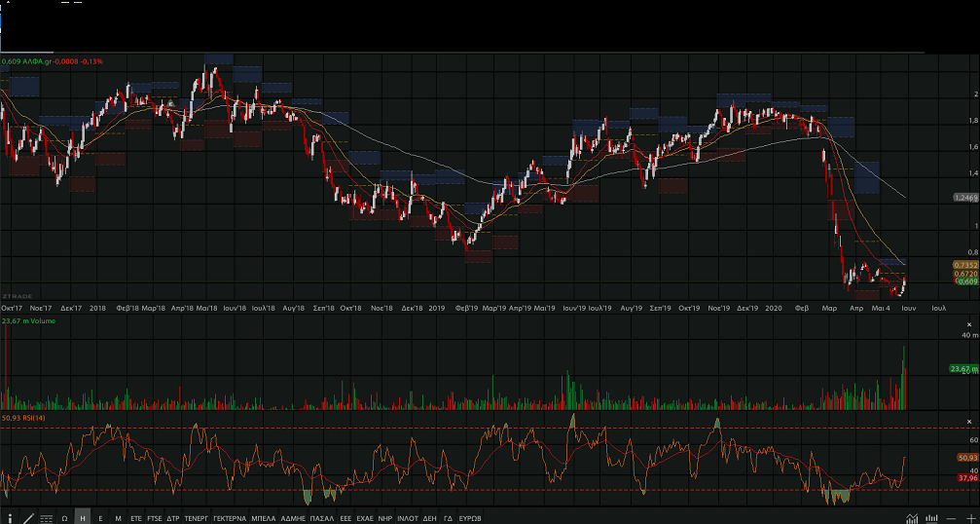The height and width of the screenshot is (524, 980).
Task: Switch to hourly Ω timeframe
Action: click(x=64, y=517)
